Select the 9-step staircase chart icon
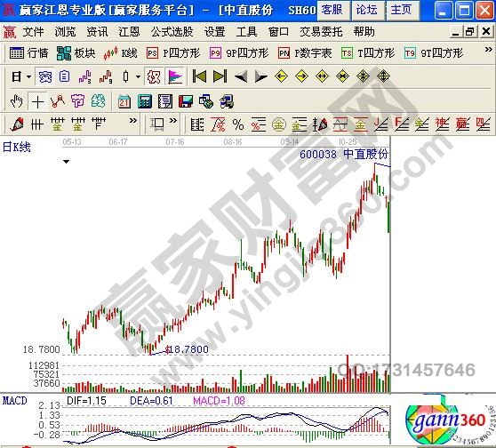This screenshot has width=496, height=448. coord(106,76)
